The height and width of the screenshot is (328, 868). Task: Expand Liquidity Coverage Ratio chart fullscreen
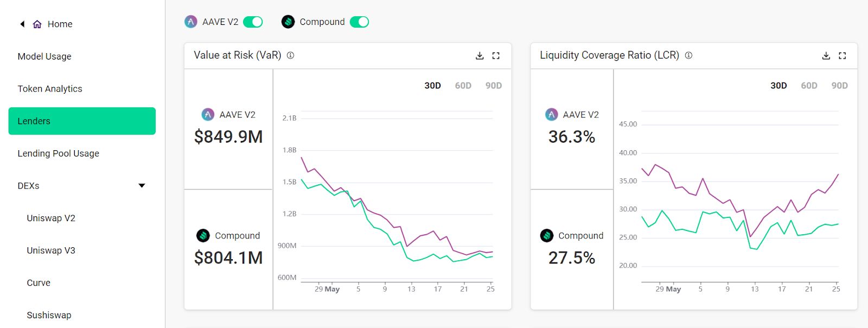click(842, 55)
